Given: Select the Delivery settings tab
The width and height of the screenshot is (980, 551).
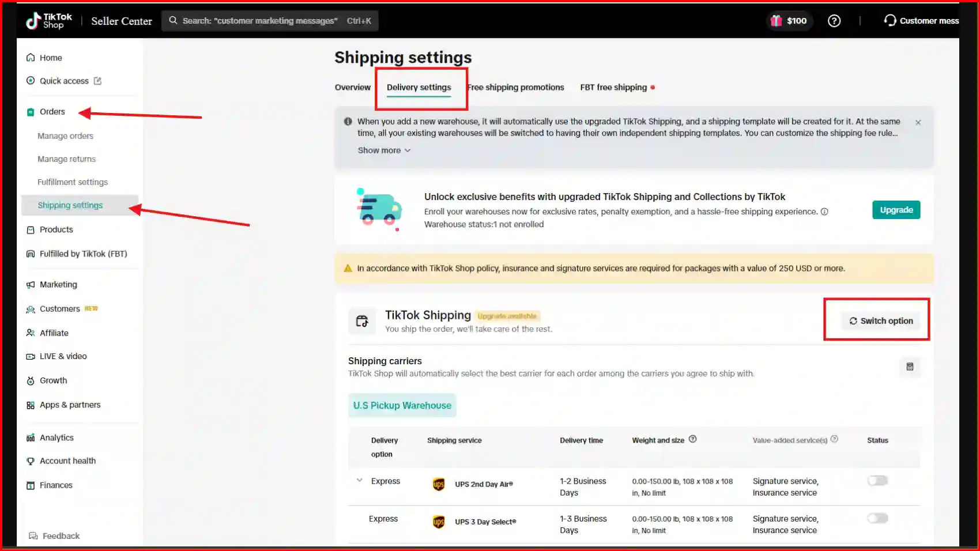Looking at the screenshot, I should (x=419, y=88).
